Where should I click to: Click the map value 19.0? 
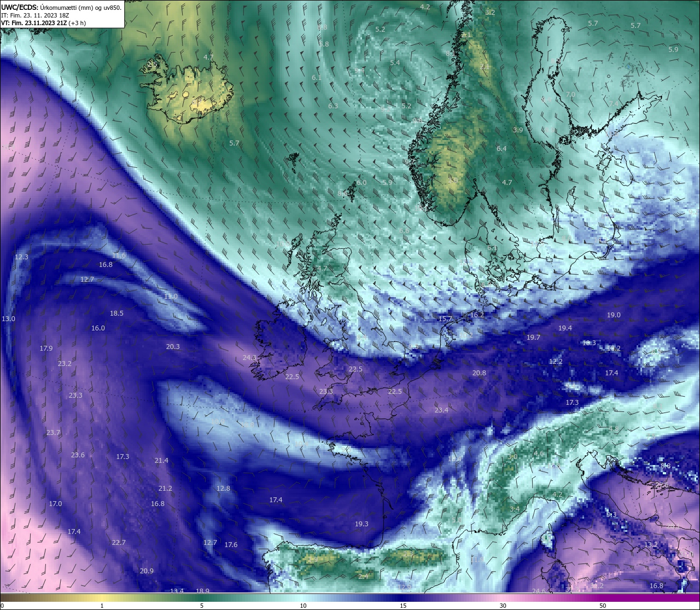point(614,315)
